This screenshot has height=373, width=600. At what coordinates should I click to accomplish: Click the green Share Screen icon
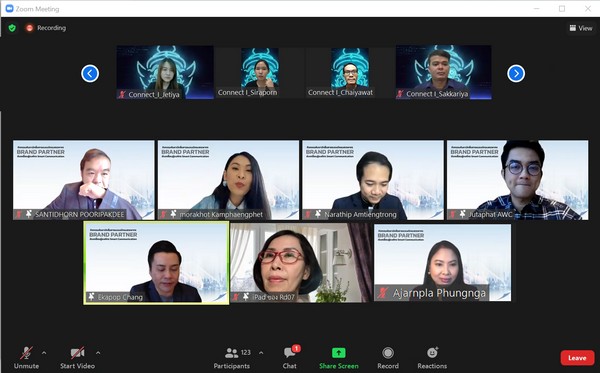coord(339,352)
